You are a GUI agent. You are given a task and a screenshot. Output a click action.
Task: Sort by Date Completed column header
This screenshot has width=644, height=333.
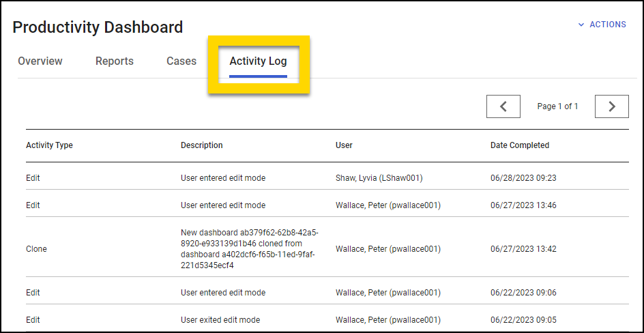[520, 145]
